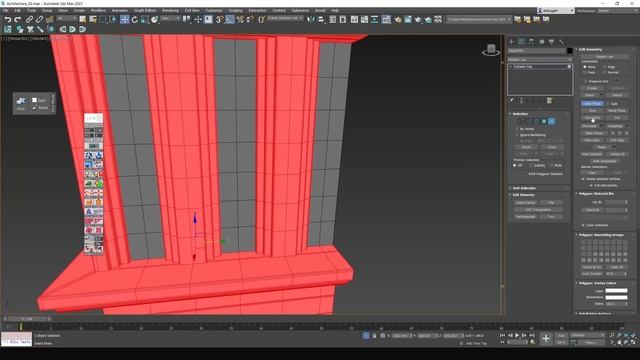Select the Normal constraint radio button
The height and width of the screenshot is (360, 640).
click(x=605, y=72)
